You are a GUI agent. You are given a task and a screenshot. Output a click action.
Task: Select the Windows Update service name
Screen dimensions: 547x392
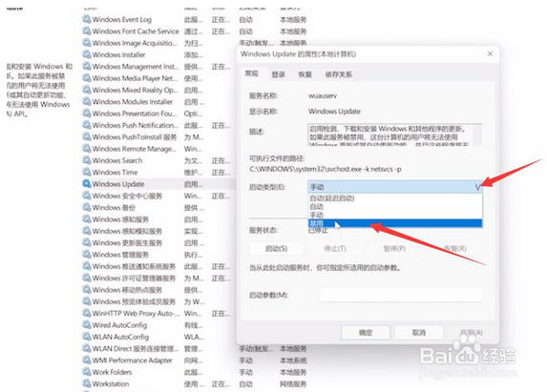point(118,184)
